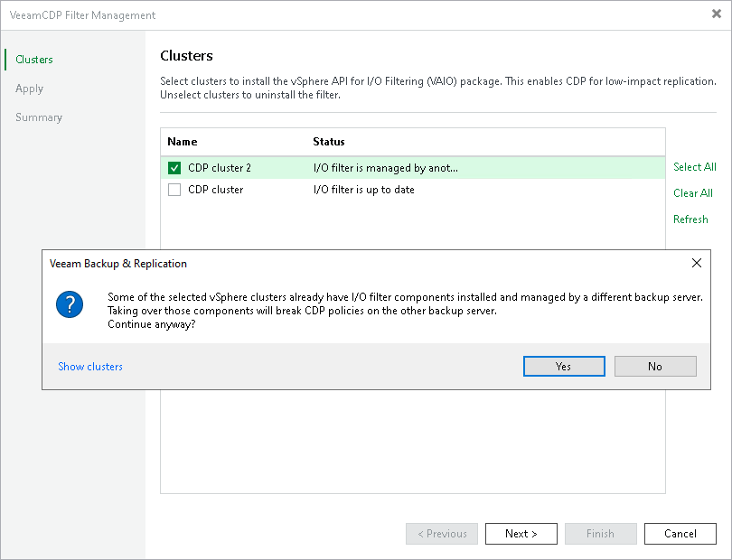Sort by the Name column header
Image resolution: width=732 pixels, height=560 pixels.
[183, 142]
